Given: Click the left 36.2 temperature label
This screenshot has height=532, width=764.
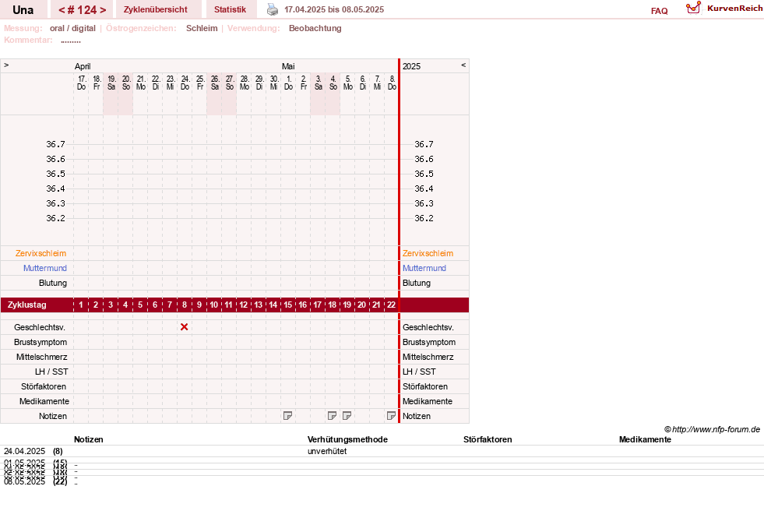Looking at the screenshot, I should click(55, 218).
